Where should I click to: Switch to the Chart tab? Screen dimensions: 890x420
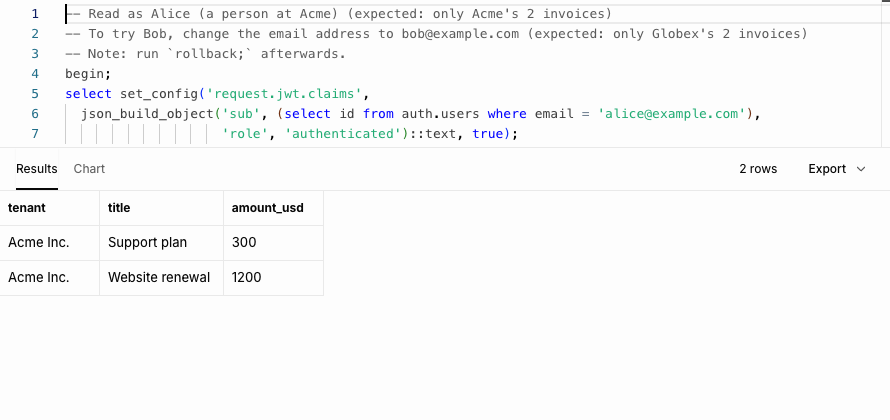pos(89,169)
